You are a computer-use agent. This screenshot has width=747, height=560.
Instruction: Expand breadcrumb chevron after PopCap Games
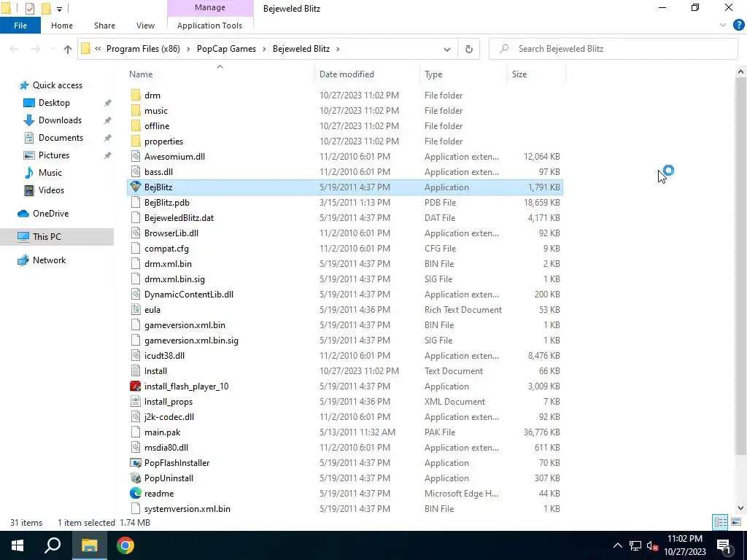click(264, 49)
